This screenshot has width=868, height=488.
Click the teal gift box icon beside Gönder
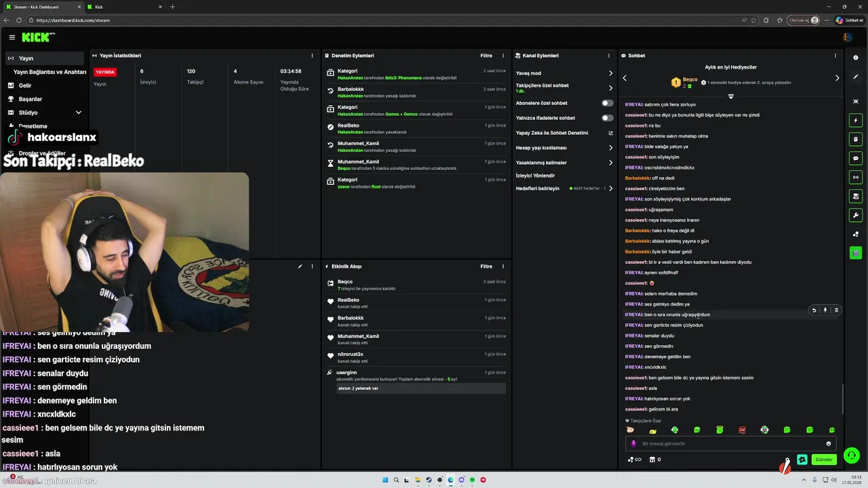[802, 460]
